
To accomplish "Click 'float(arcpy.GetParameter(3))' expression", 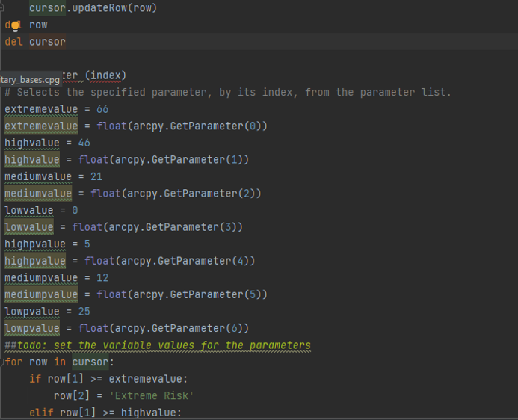I will pos(157,227).
